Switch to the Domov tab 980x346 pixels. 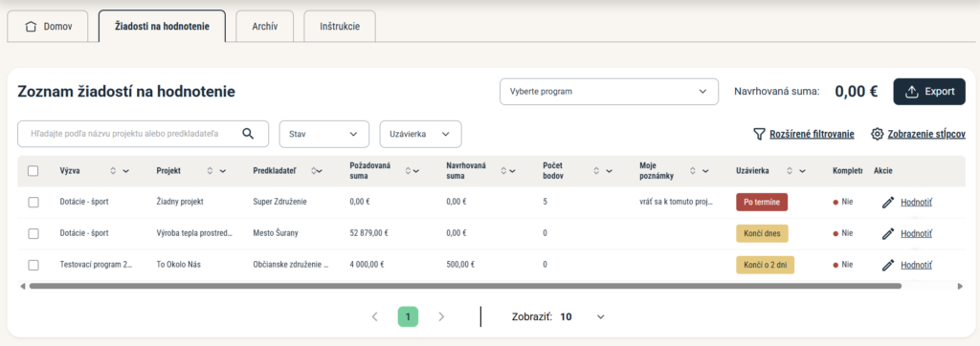pos(48,27)
